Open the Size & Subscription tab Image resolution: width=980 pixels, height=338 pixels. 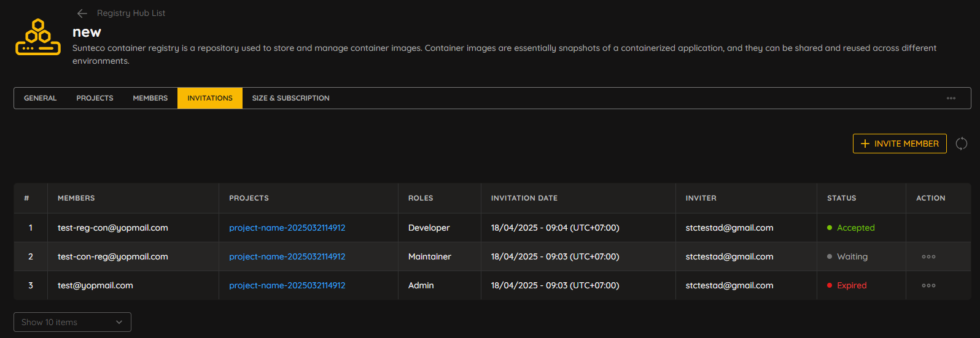tap(290, 98)
